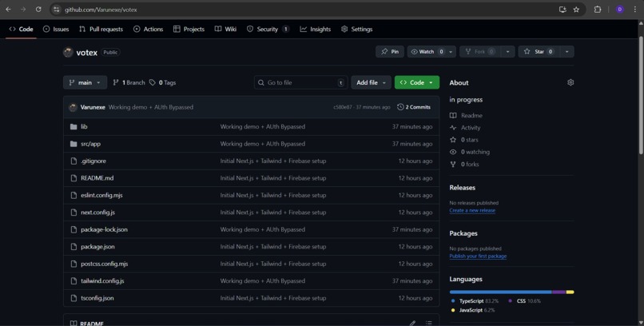
Task: Edit About details with gear icon
Action: click(570, 82)
